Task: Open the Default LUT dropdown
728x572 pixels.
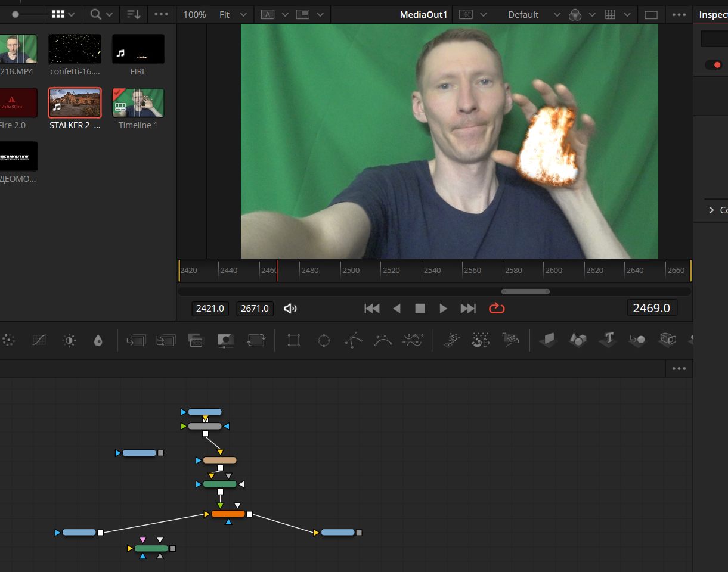Action: coord(534,14)
